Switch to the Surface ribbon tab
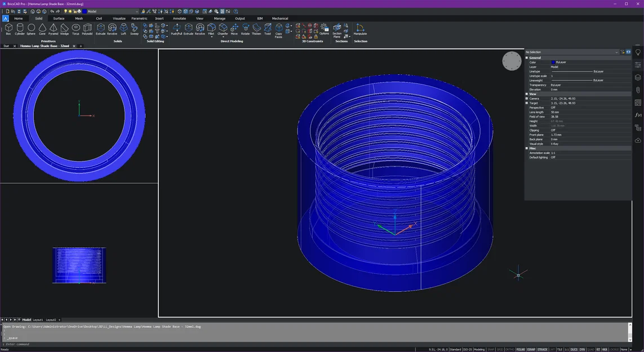The image size is (644, 352). [59, 19]
